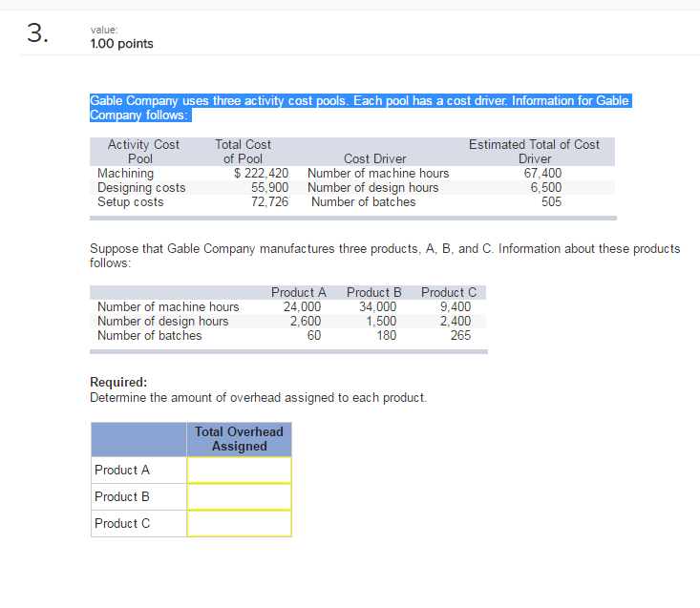Select the Designing costs value 55,900
This screenshot has height=608, width=700.
(x=269, y=188)
